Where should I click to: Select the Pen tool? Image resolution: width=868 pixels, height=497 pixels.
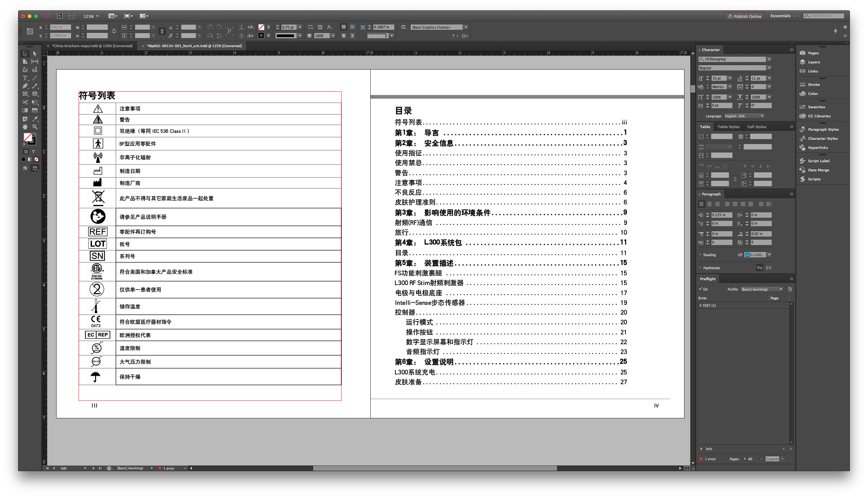click(x=25, y=86)
